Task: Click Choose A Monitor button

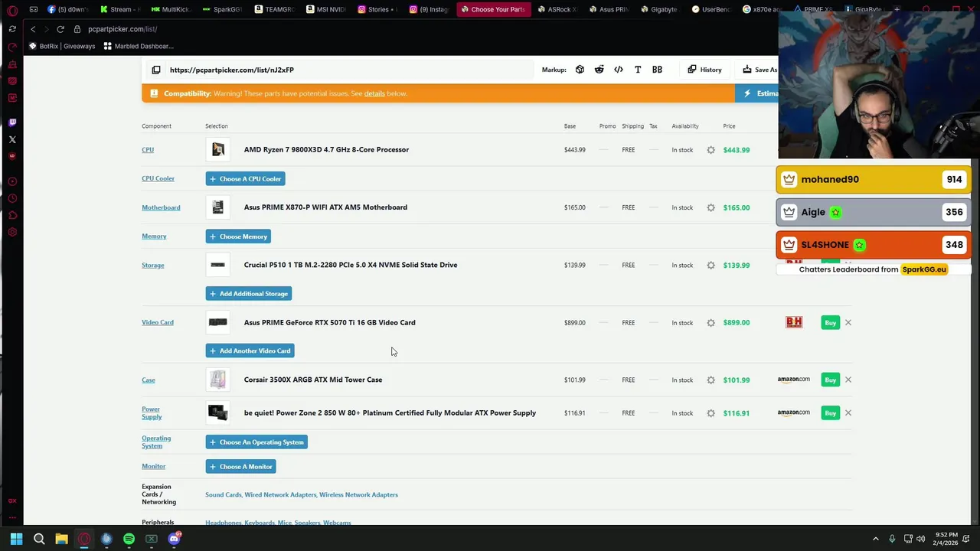Action: [240, 467]
